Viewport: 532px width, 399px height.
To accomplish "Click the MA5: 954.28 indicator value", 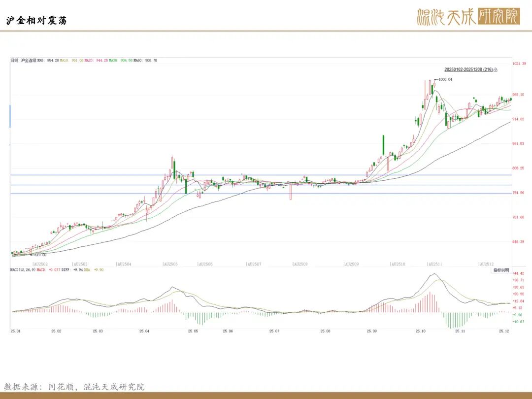I will tap(48, 61).
